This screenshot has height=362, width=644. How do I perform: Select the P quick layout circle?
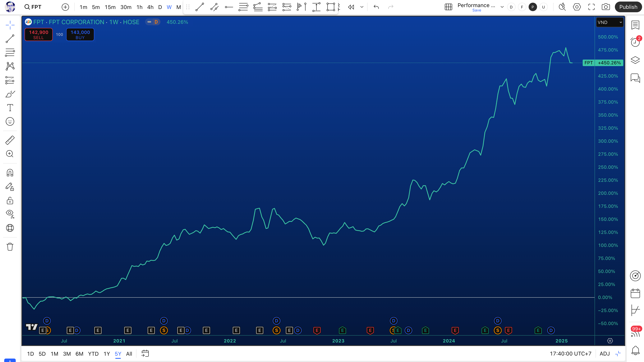coord(533,7)
